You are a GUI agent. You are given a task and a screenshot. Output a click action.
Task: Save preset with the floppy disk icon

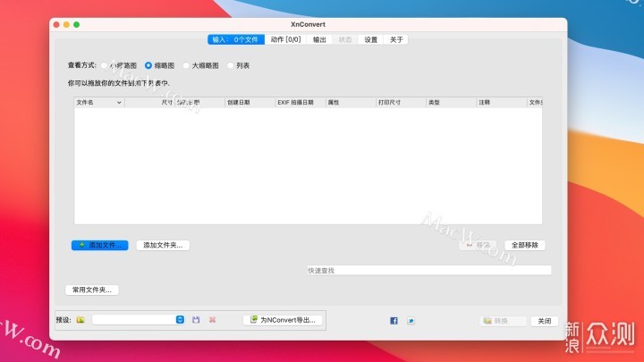(196, 320)
